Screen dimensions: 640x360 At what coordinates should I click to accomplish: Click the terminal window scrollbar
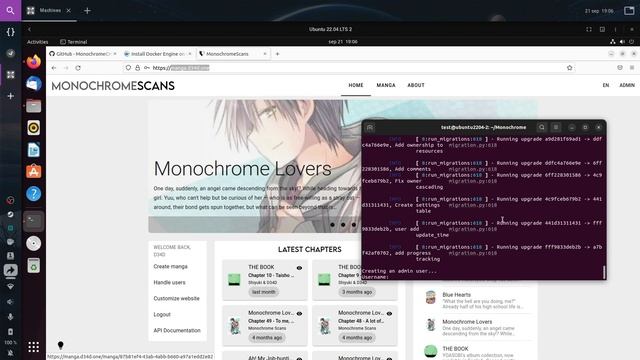(604, 272)
